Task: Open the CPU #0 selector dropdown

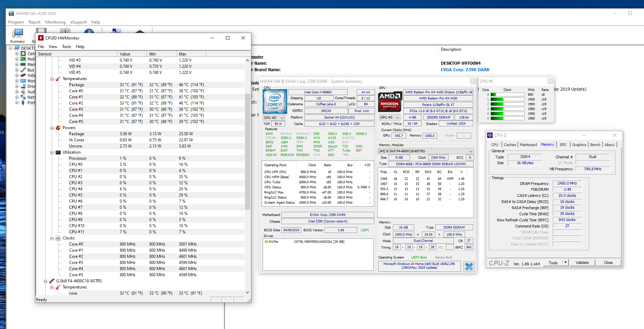Action: 274,117
